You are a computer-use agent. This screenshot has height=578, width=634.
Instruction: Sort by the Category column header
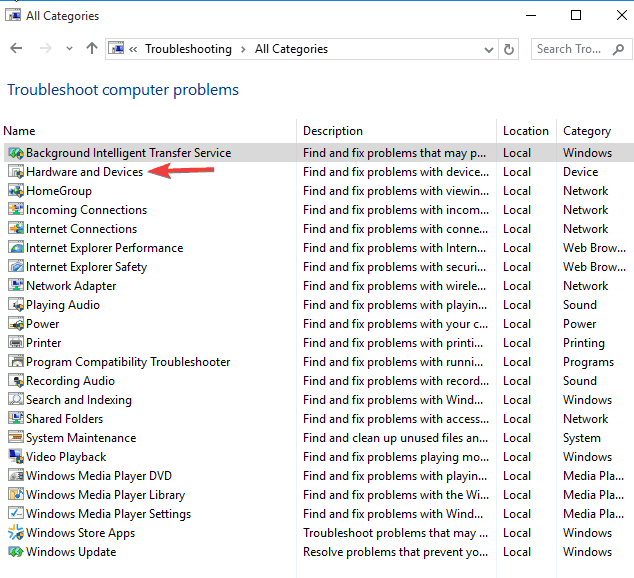click(587, 131)
